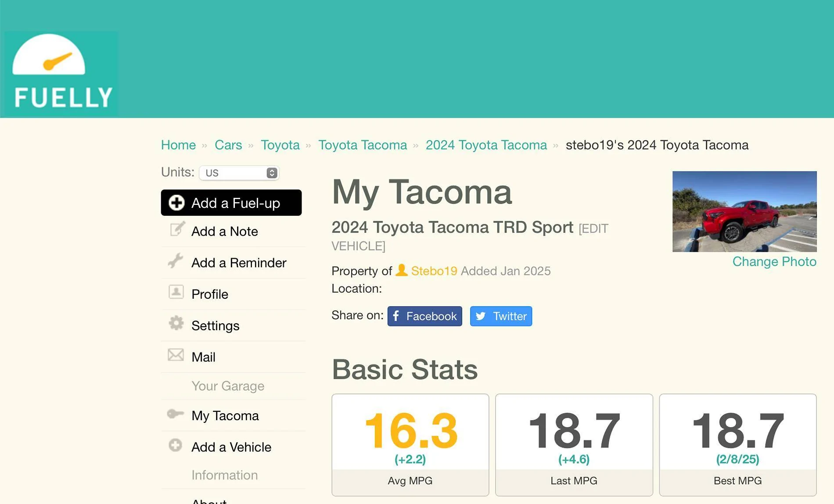Click the Settings gear icon

(x=176, y=323)
